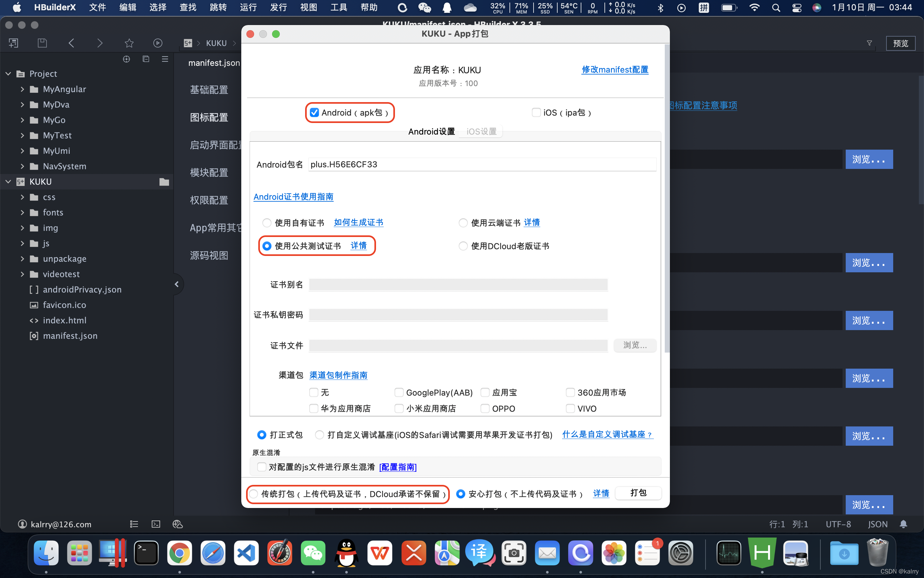Open the terminal icon in status bar
This screenshot has height=578, width=924.
(x=156, y=524)
